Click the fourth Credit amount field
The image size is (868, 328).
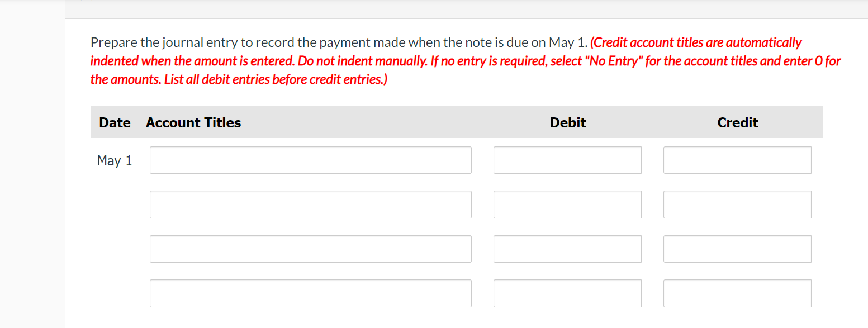click(737, 293)
